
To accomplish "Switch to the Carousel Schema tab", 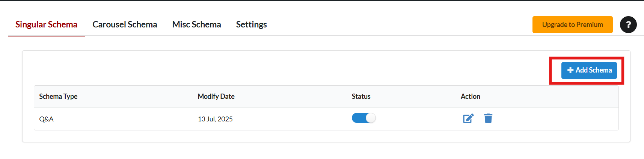I will [125, 24].
